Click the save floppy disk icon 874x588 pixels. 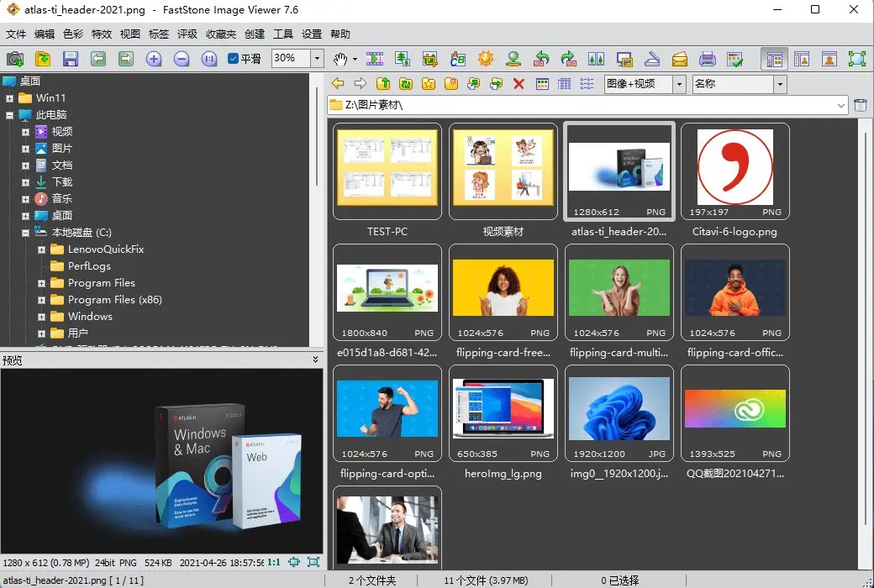(71, 59)
